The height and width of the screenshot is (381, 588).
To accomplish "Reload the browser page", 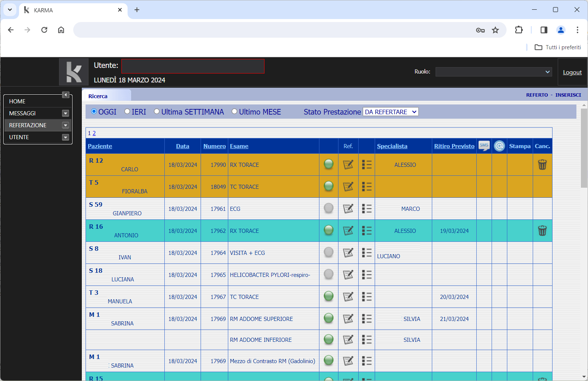I will coord(44,30).
